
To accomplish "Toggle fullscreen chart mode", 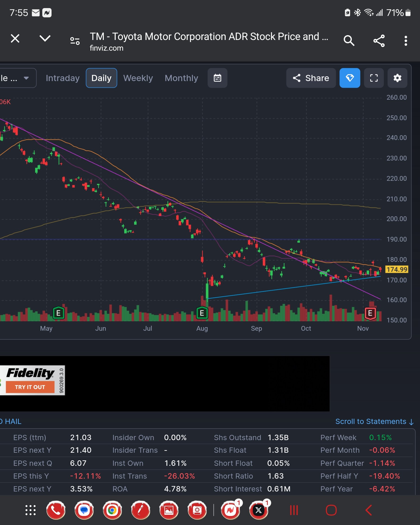I will [374, 78].
